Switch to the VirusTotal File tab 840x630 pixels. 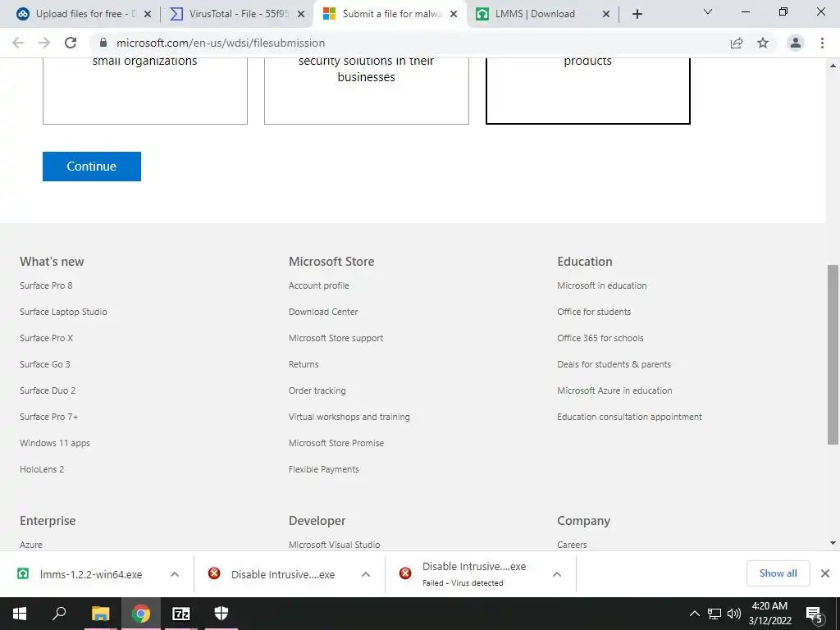click(x=237, y=14)
